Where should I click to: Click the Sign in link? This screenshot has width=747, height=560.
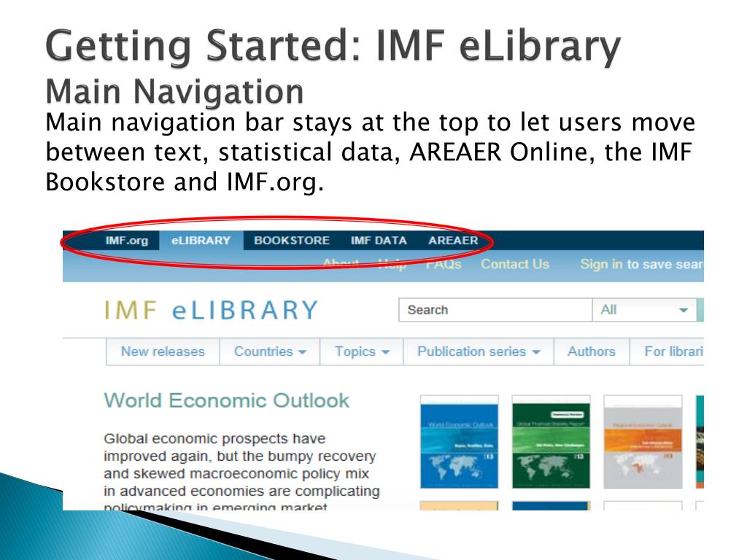601,264
